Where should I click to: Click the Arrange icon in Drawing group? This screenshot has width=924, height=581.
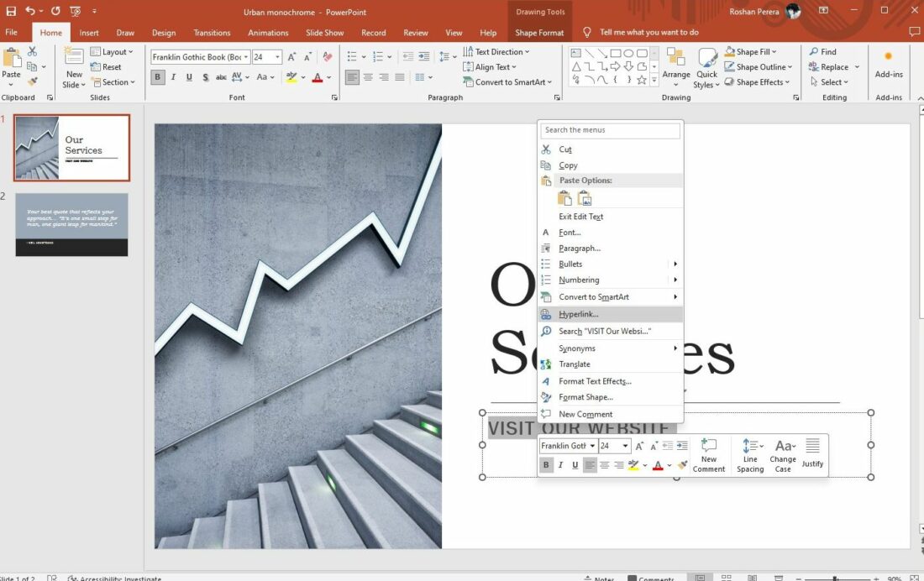click(x=675, y=67)
